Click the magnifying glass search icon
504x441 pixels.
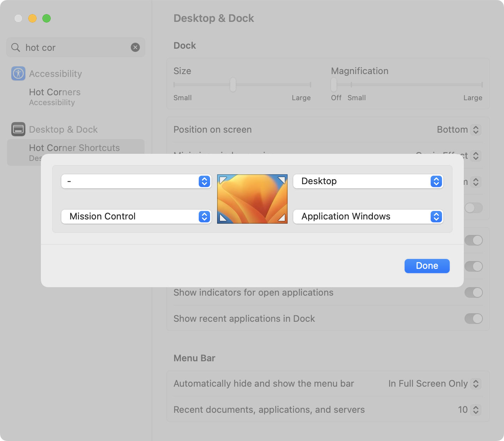(x=16, y=47)
